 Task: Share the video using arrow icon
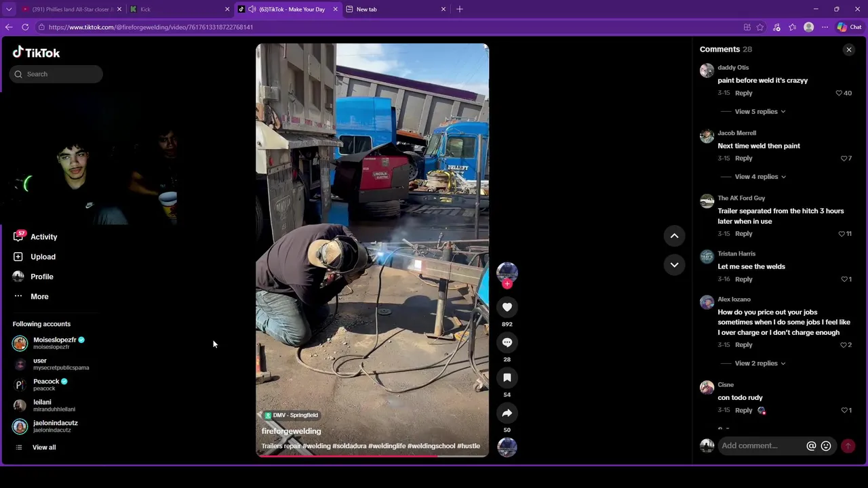click(x=507, y=413)
